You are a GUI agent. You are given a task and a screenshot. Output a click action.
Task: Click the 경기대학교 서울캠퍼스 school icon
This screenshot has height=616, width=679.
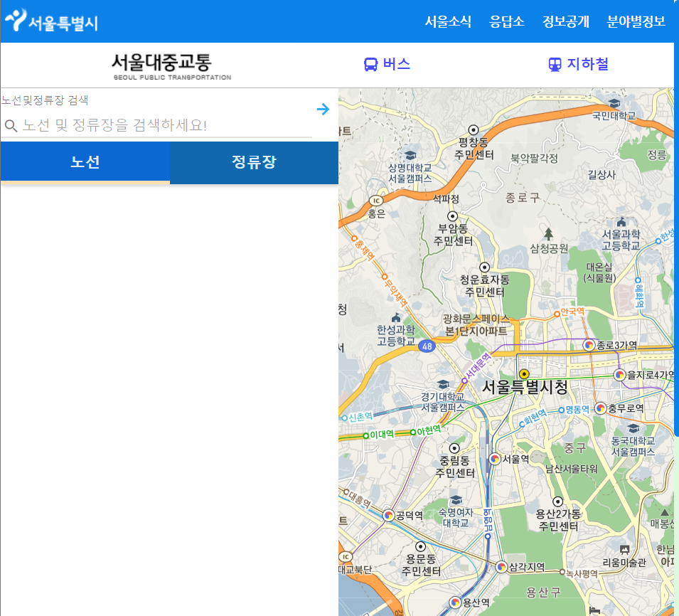[x=443, y=384]
